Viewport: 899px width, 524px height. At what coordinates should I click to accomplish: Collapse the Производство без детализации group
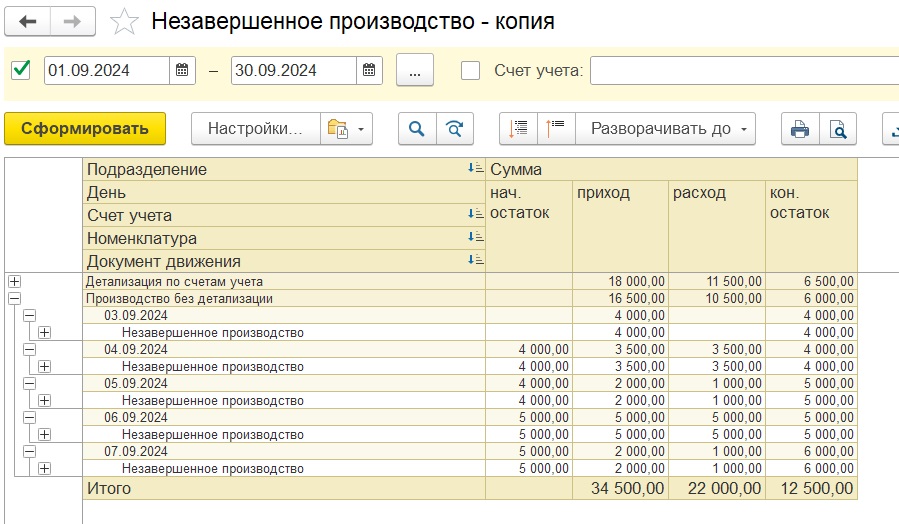pos(14,299)
